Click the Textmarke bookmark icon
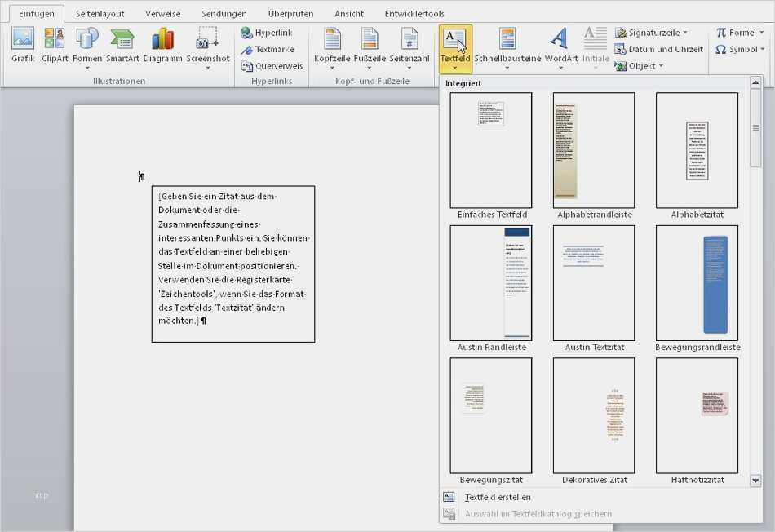775x532 pixels. (x=268, y=50)
